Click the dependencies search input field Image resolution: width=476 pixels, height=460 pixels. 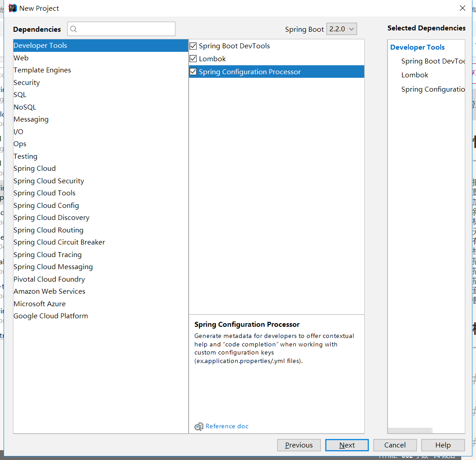[x=122, y=29]
